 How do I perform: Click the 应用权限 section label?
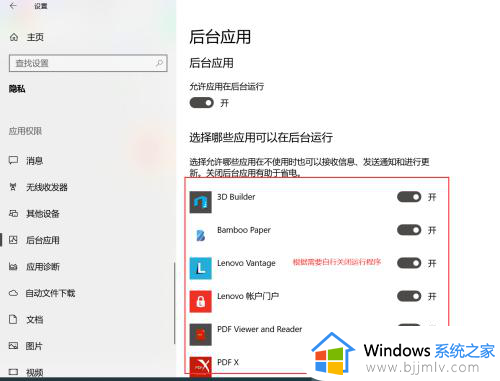click(x=25, y=131)
